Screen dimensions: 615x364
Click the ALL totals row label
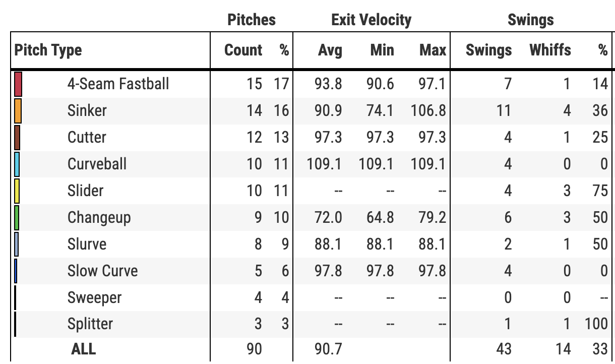pyautogui.click(x=83, y=348)
